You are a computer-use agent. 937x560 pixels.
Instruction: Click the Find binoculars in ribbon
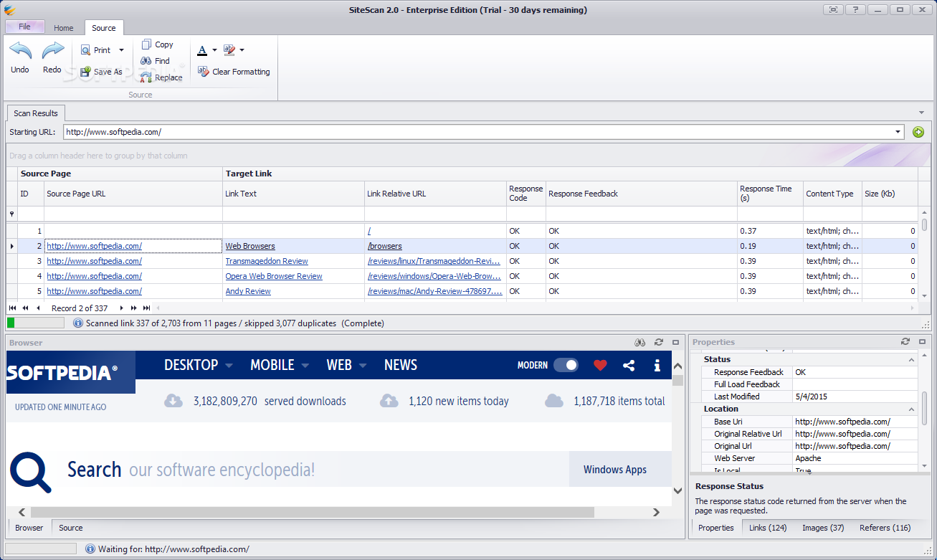(146, 61)
